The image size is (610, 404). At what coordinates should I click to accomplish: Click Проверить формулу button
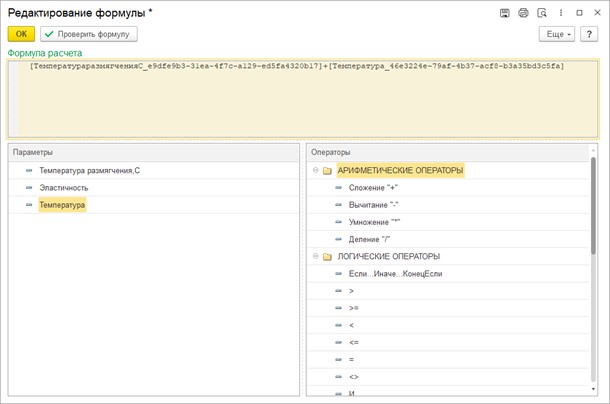click(x=89, y=34)
